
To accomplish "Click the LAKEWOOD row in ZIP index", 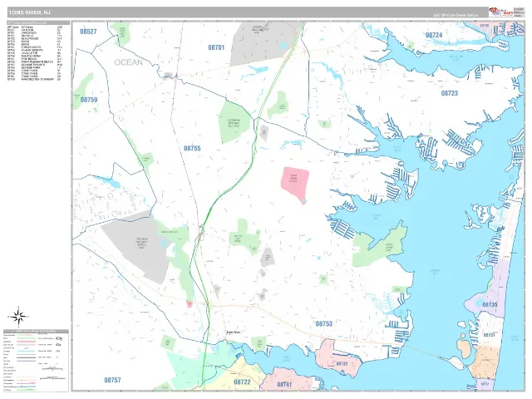I will pos(34,33).
